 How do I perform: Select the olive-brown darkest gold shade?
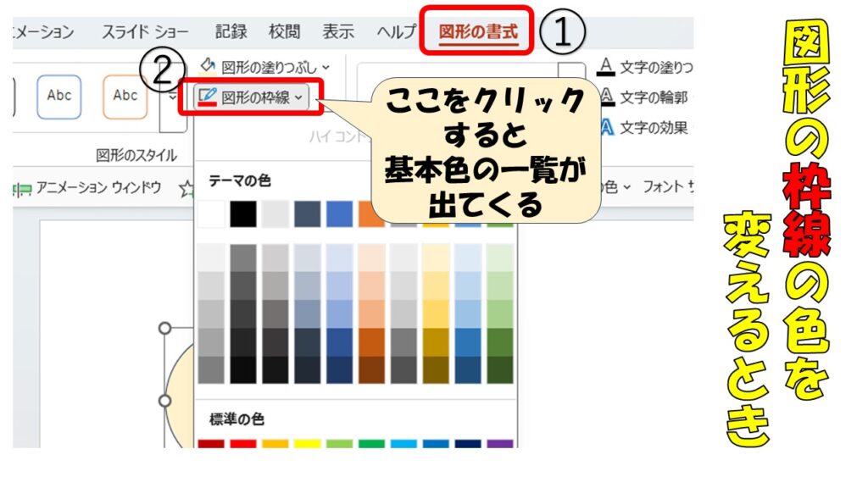(437, 369)
